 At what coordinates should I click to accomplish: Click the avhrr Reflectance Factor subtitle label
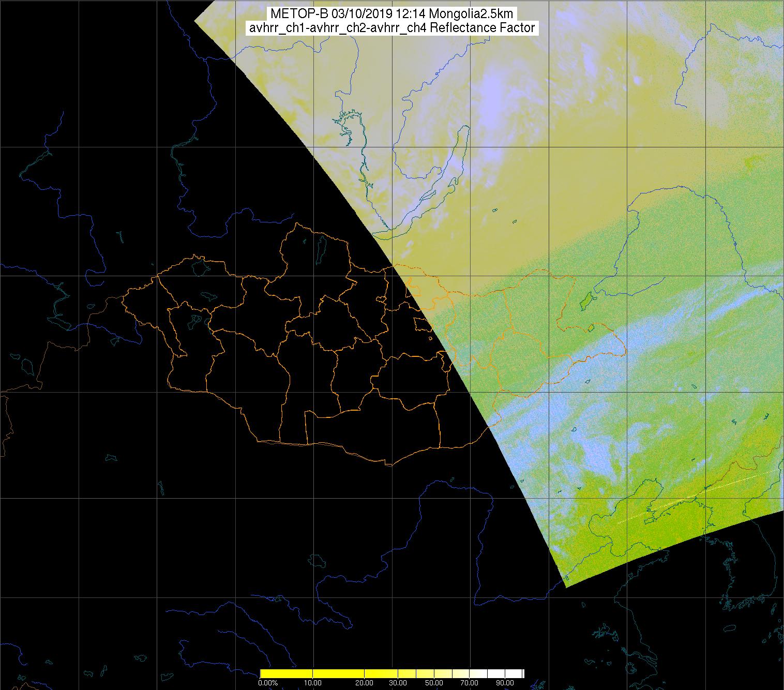coord(392,28)
